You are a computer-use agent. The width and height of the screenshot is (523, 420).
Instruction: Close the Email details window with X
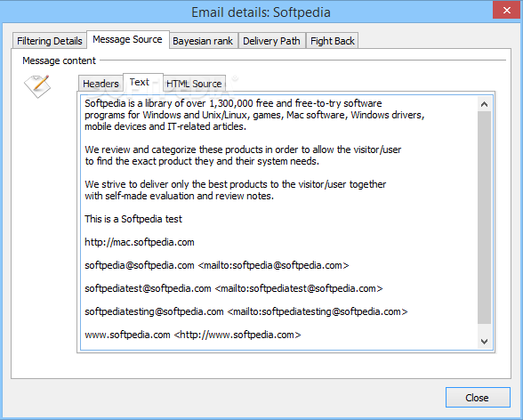(x=507, y=11)
